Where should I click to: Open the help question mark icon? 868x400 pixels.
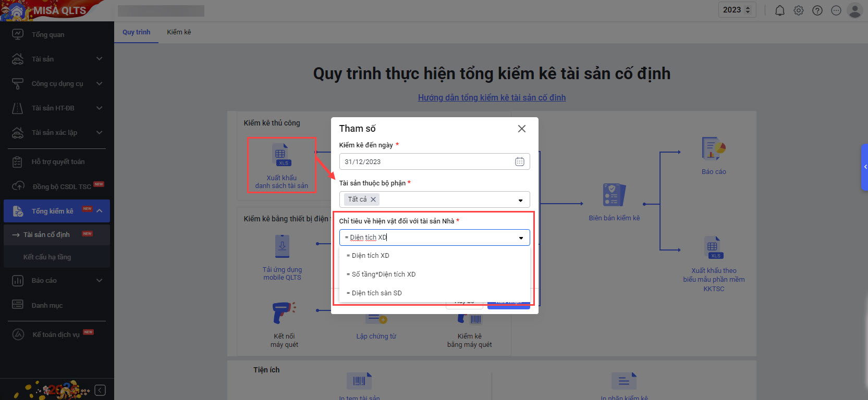(x=817, y=10)
